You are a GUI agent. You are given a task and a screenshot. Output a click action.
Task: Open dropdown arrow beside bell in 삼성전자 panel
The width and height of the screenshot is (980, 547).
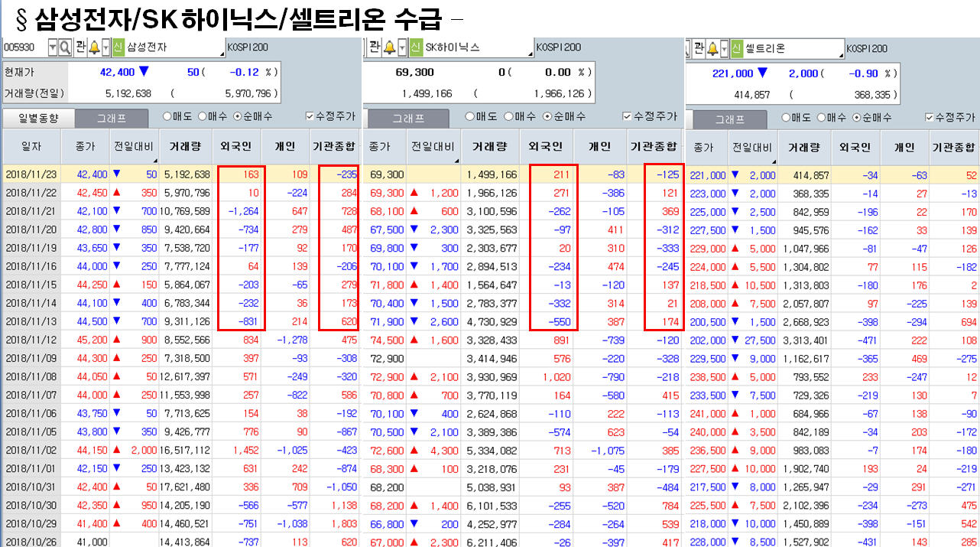click(x=105, y=47)
